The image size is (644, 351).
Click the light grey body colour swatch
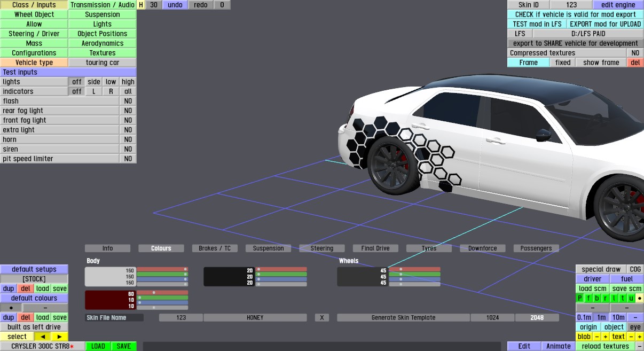tap(111, 277)
